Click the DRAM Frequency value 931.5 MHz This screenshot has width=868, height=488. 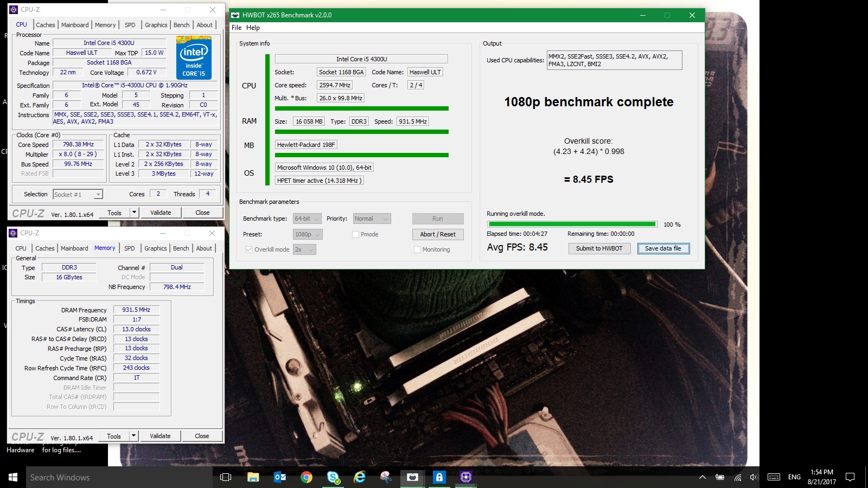136,310
